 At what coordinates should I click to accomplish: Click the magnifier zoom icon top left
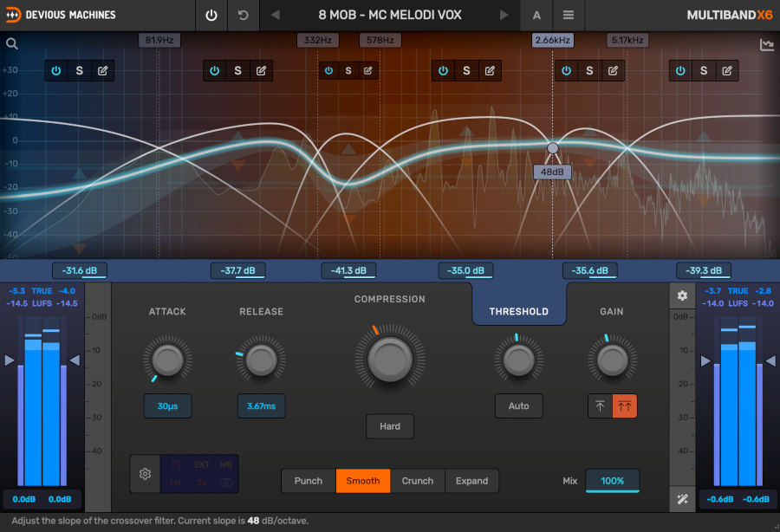pyautogui.click(x=12, y=43)
